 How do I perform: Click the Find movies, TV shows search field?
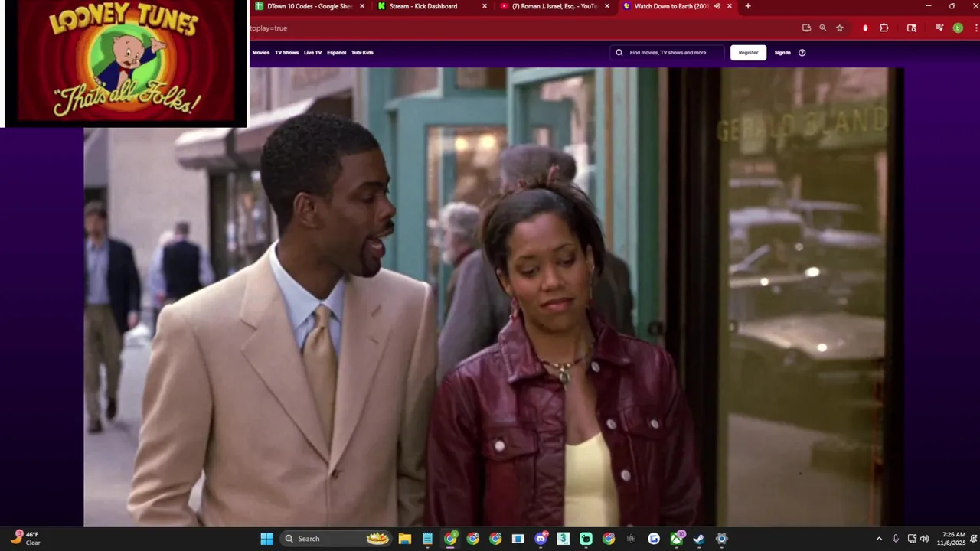point(668,53)
